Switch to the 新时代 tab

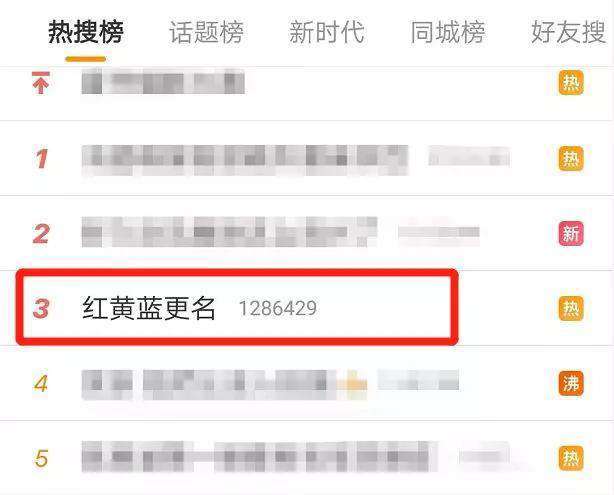pyautogui.click(x=327, y=32)
